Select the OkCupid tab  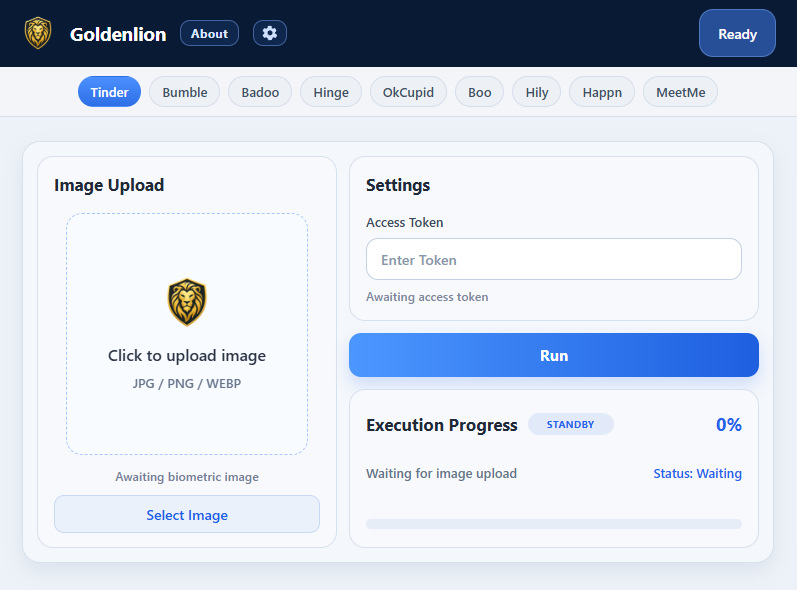click(408, 92)
